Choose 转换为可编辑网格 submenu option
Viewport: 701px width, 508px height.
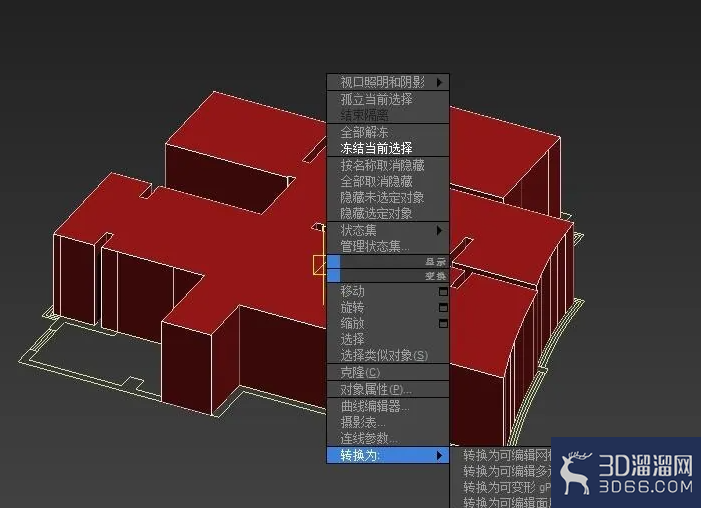coord(501,455)
